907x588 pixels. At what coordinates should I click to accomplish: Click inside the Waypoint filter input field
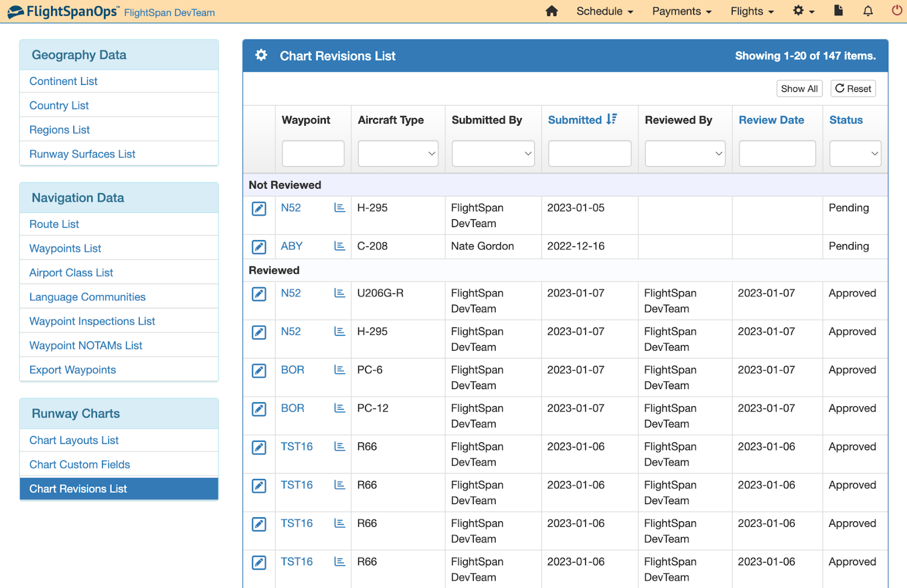pyautogui.click(x=313, y=153)
